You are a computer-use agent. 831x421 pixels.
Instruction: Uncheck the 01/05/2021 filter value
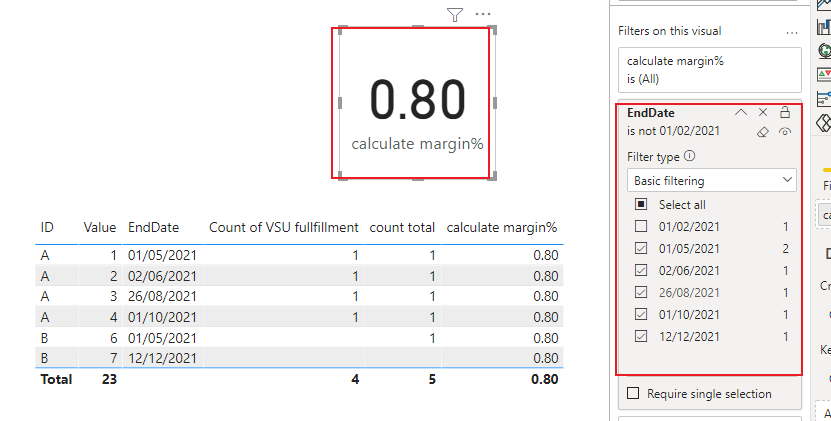click(641, 248)
